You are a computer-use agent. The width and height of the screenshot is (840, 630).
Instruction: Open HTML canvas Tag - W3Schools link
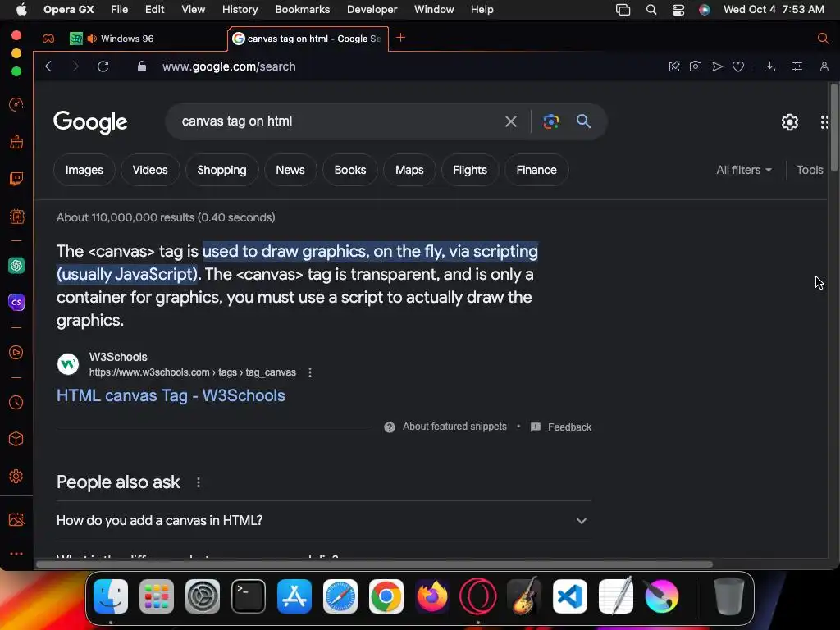[x=171, y=395]
